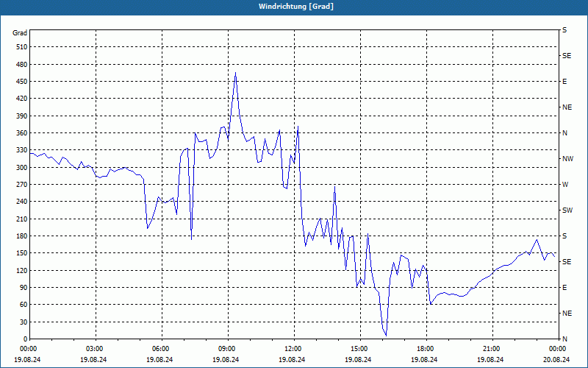Select the NE compass label at 390 level
Screen dimensions: 588x368
[x=567, y=107]
